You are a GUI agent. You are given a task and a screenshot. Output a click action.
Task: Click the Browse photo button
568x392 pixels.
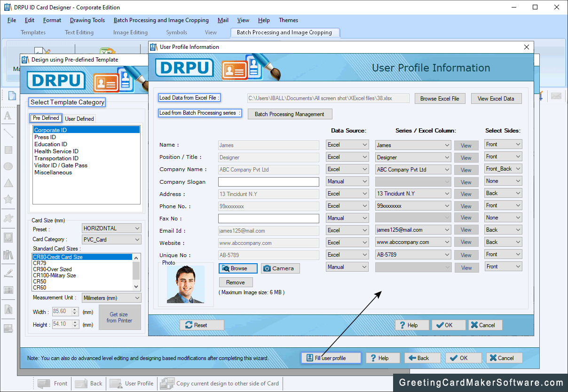pos(238,268)
